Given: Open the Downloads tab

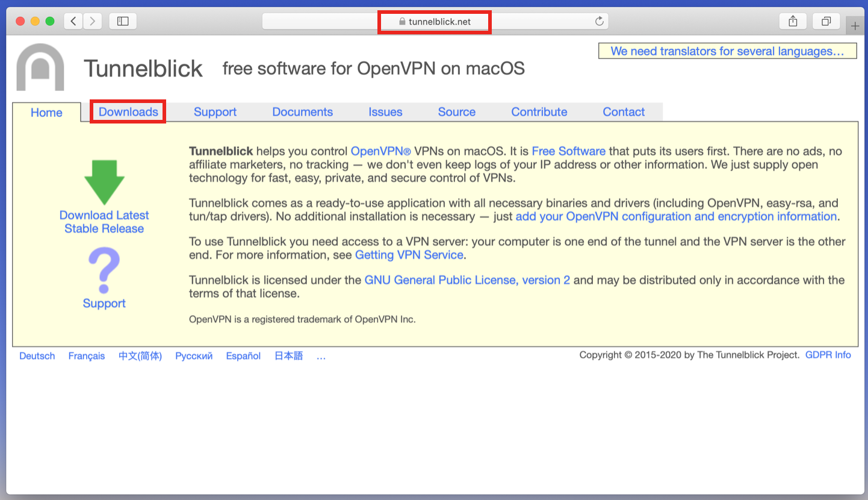Looking at the screenshot, I should pyautogui.click(x=128, y=112).
